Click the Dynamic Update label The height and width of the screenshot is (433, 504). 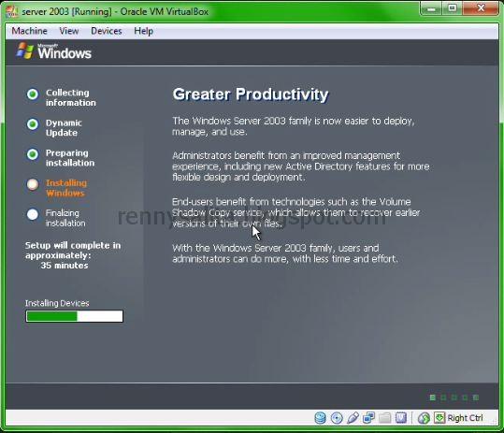click(x=64, y=127)
